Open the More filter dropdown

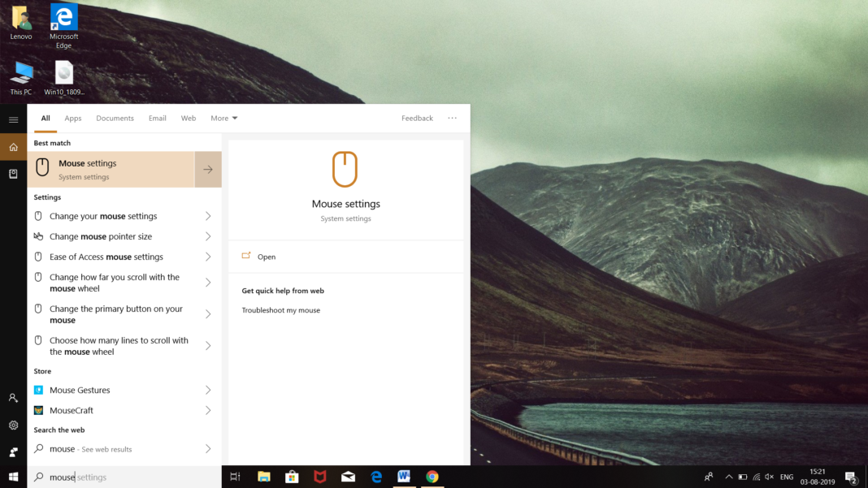(224, 118)
